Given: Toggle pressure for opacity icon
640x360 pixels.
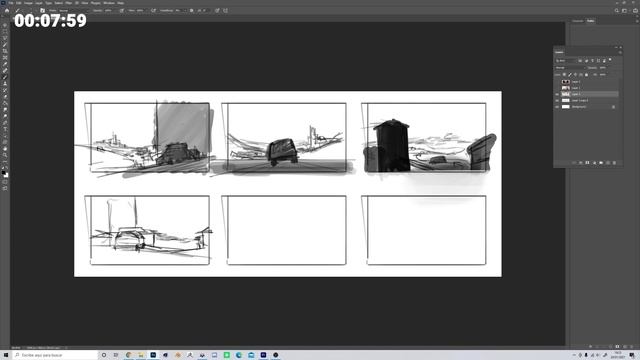Looking at the screenshot, I should click(122, 11).
